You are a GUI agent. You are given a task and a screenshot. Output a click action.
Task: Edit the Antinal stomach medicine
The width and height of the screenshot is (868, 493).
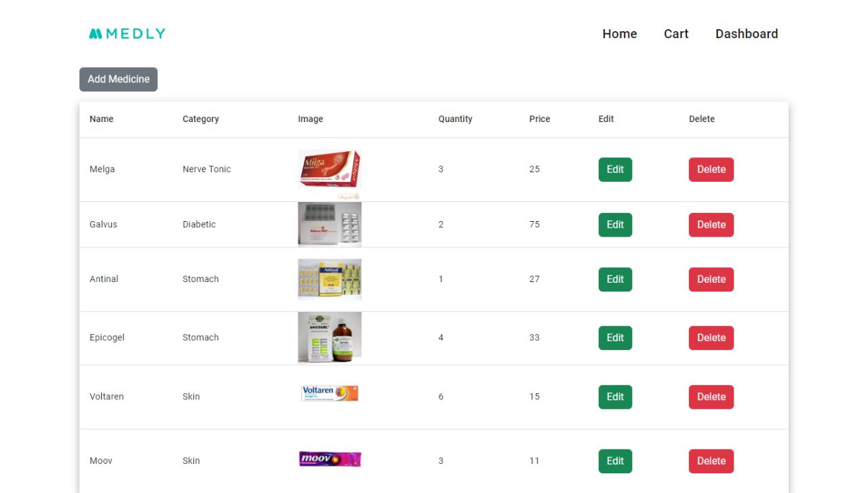coord(614,279)
